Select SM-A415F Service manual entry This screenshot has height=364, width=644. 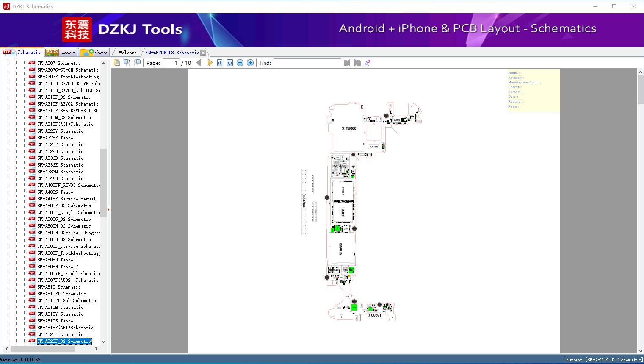click(66, 199)
